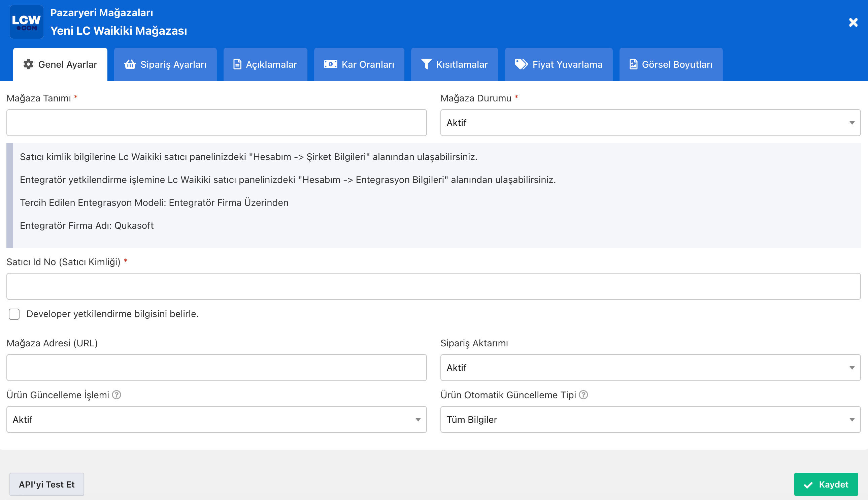Close the dialog with the X icon
The height and width of the screenshot is (500, 868).
853,23
